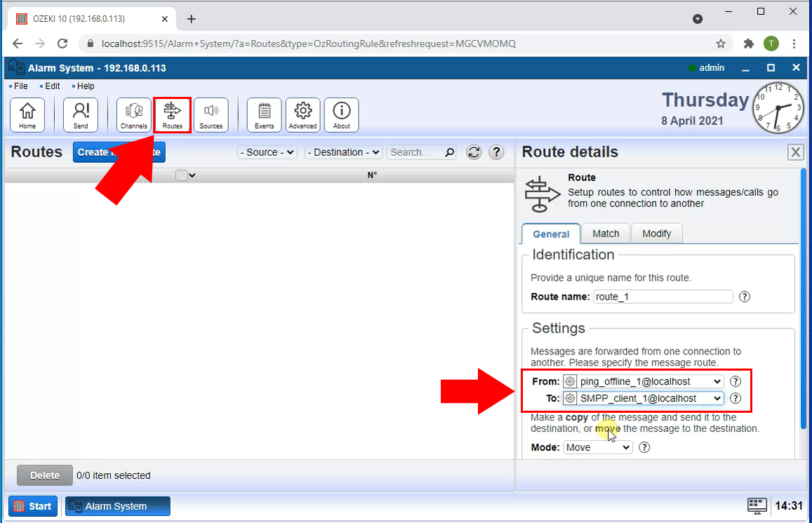Image resolution: width=812 pixels, height=523 pixels.
Task: Open the browser extensions puzzle icon
Action: (748, 44)
